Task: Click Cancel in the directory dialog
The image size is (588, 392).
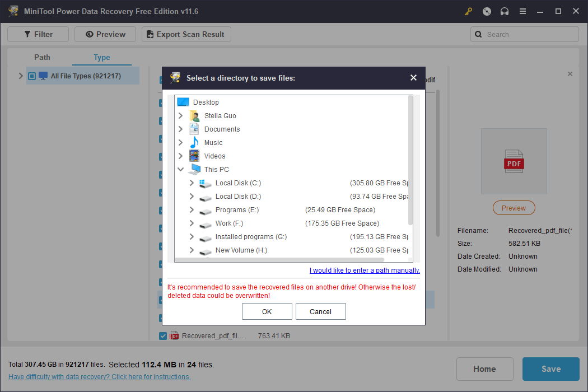Action: point(321,311)
